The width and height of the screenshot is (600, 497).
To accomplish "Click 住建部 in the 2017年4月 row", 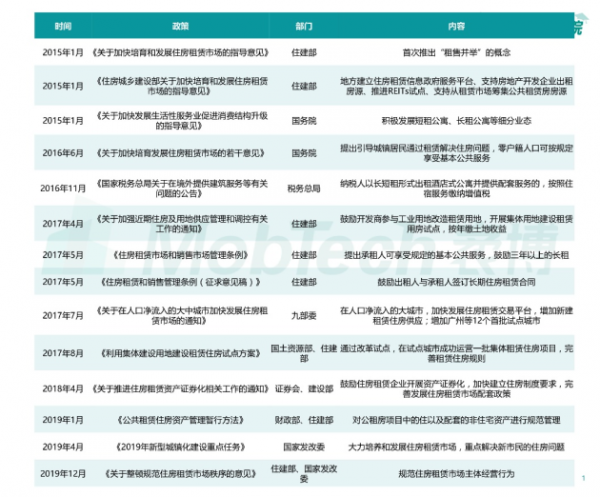I will (304, 224).
